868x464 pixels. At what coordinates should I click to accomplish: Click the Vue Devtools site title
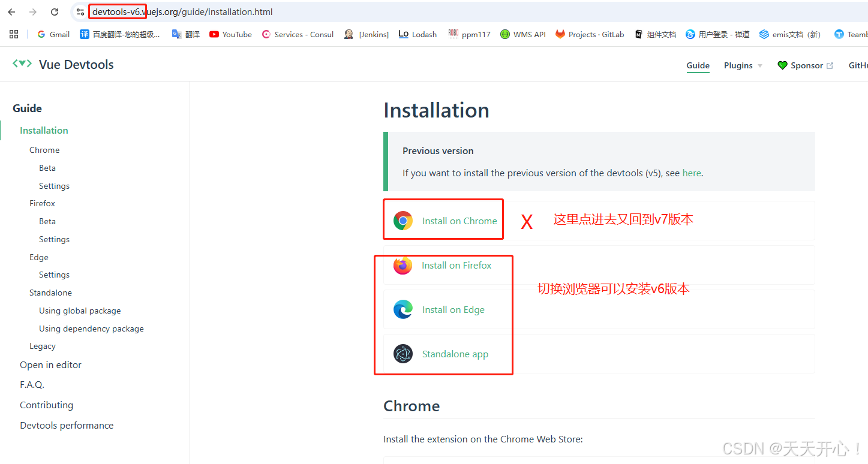[x=76, y=65]
